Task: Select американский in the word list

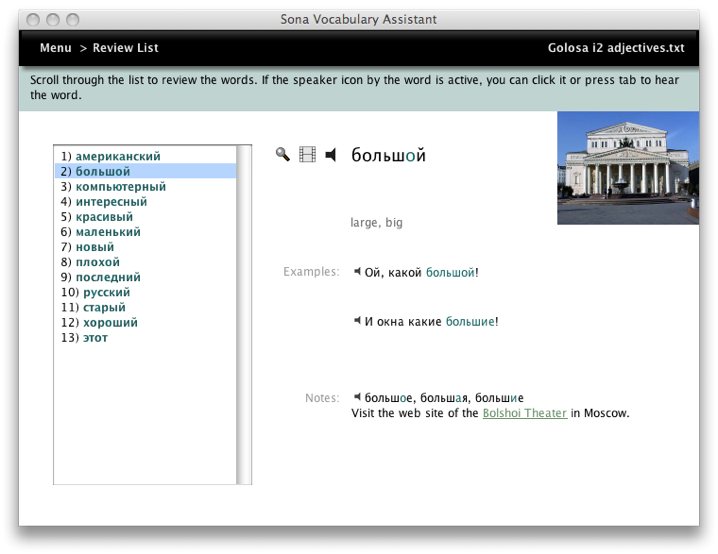Action: tap(117, 157)
